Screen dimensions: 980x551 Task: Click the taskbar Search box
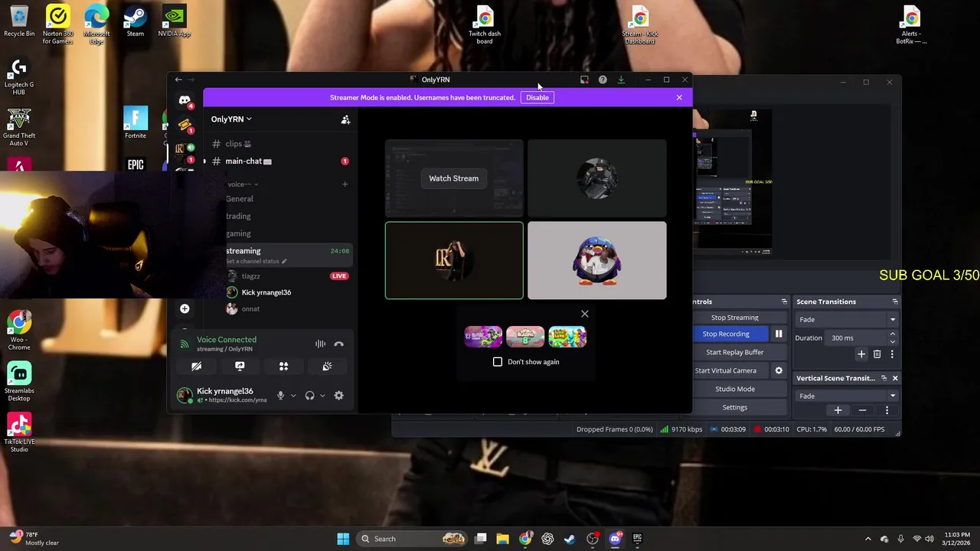pyautogui.click(x=412, y=539)
